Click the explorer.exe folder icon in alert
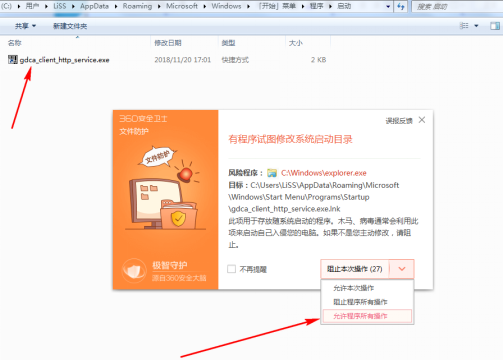This screenshot has height=361, width=503. click(272, 173)
